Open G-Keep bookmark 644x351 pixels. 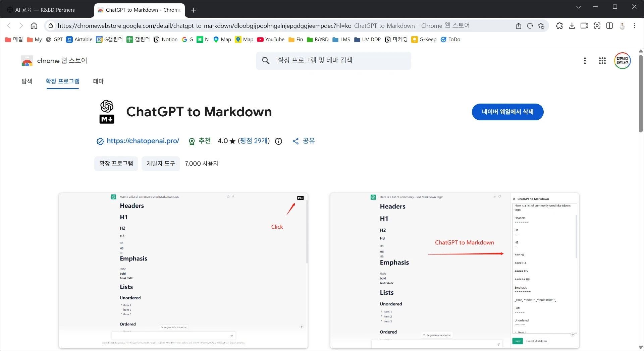click(x=424, y=40)
